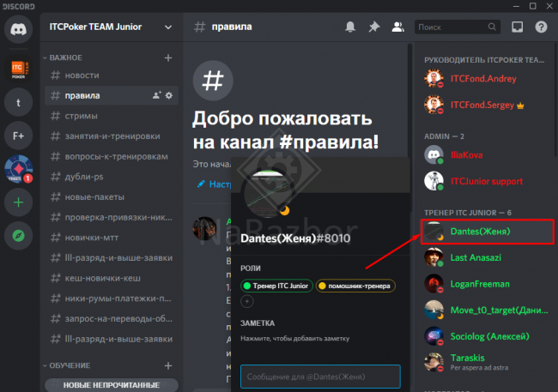Add a role with the plus button
558x392 pixels.
click(x=248, y=301)
